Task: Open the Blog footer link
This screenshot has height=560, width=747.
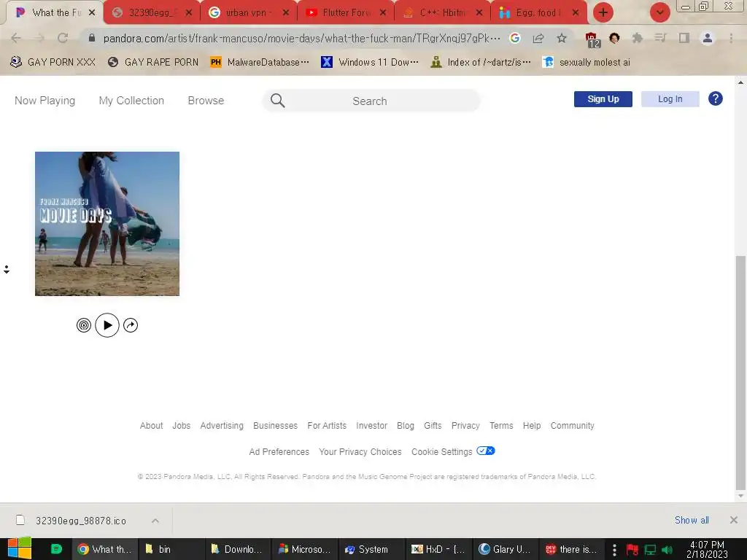Action: click(x=406, y=426)
